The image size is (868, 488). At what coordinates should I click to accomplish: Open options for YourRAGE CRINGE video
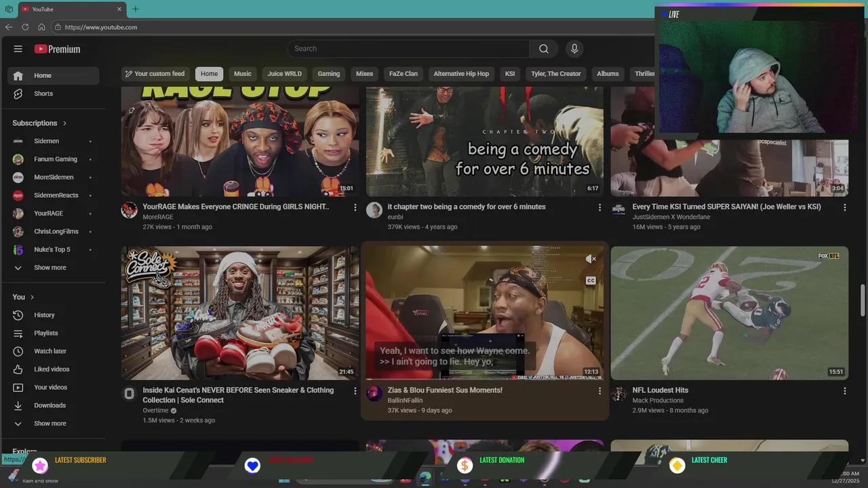pos(355,207)
